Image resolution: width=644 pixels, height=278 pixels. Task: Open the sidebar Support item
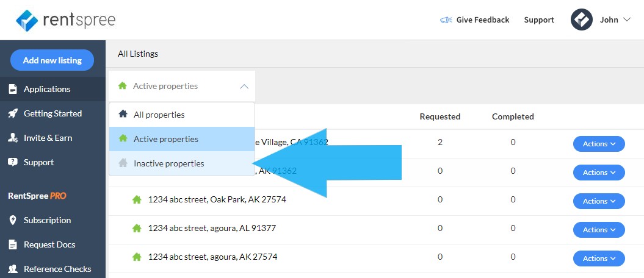pos(52,162)
